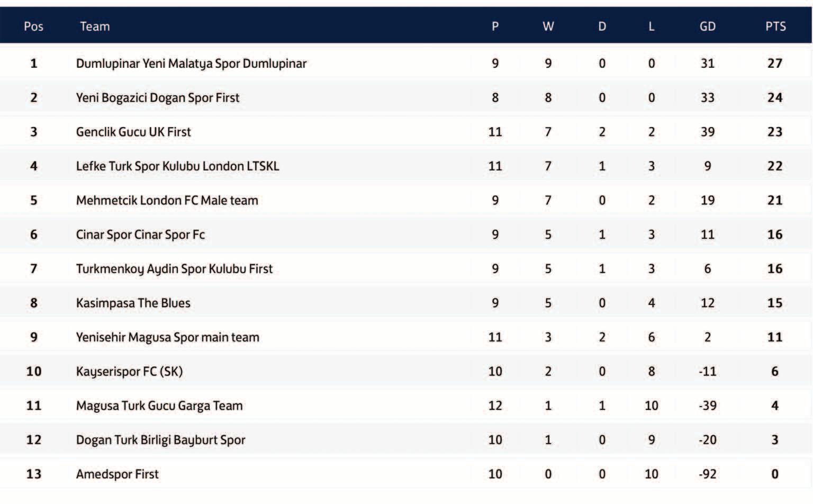This screenshot has width=813, height=504.
Task: Select Genclik Gucu UK First team
Action: coord(133,132)
